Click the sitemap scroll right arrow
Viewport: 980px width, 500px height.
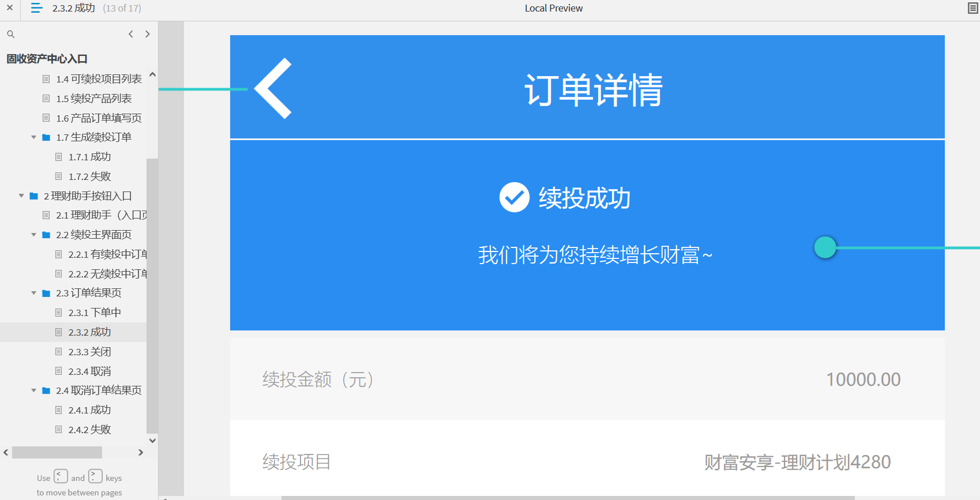click(141, 453)
